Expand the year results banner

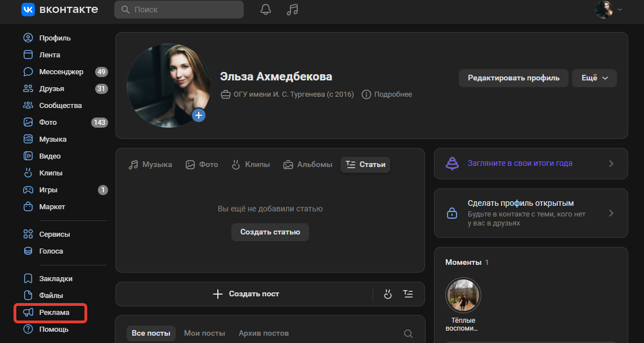tap(530, 164)
